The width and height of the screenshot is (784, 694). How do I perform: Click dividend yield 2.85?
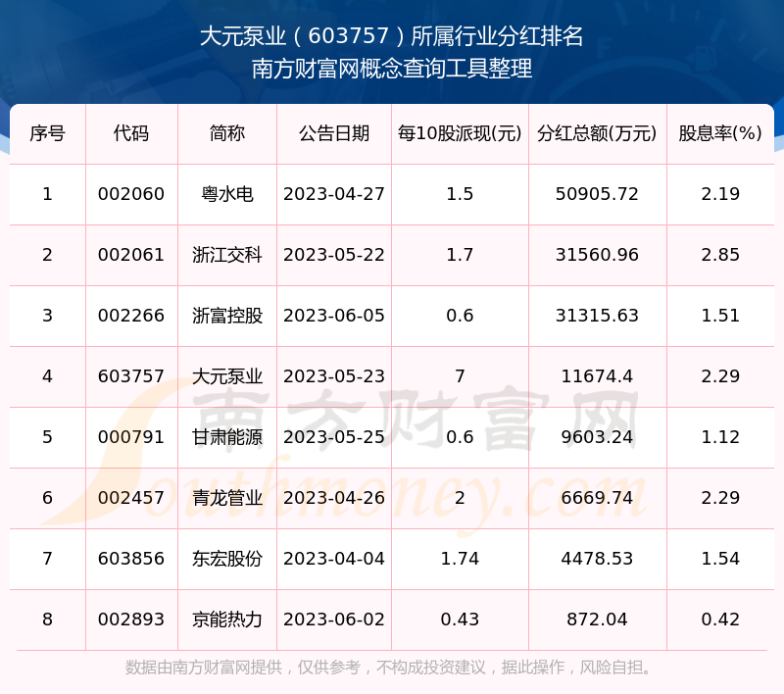[720, 255]
